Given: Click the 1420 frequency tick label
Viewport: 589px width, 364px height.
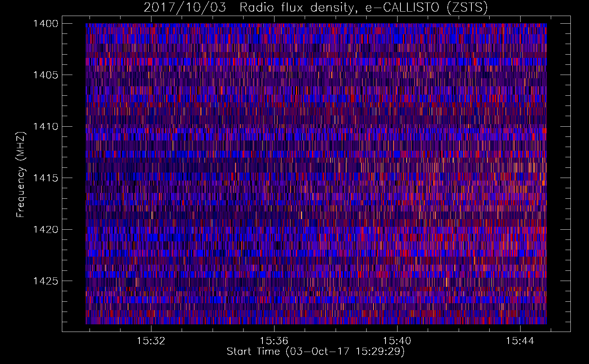Looking at the screenshot, I should point(45,230).
